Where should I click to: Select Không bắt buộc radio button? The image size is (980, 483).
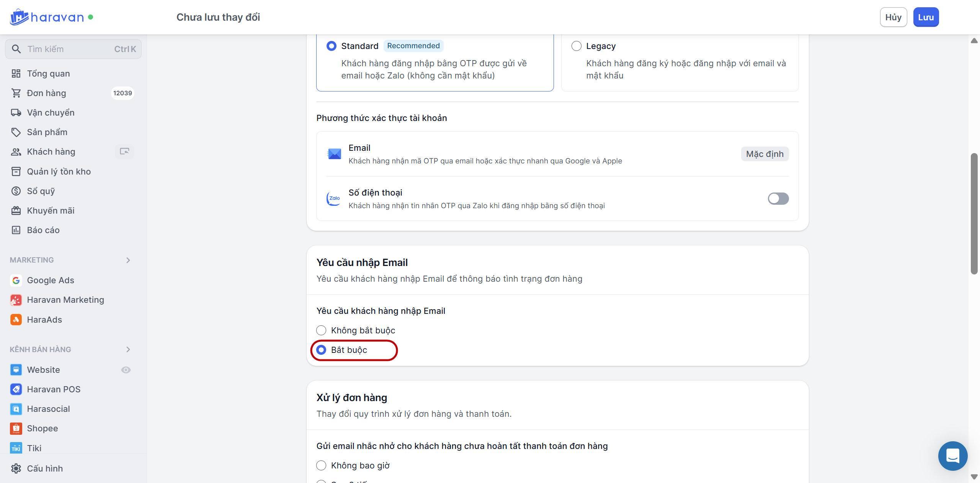tap(321, 330)
